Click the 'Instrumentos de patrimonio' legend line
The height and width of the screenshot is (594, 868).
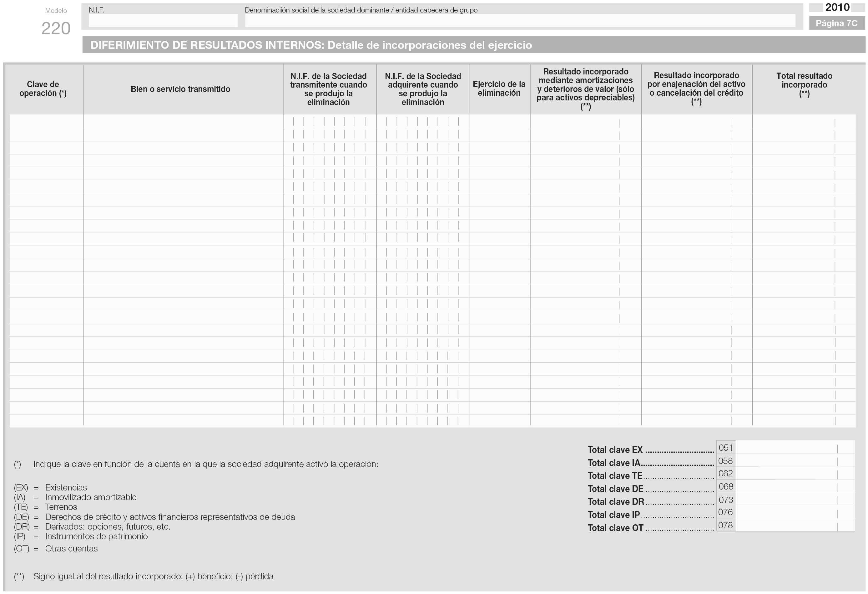[81, 536]
